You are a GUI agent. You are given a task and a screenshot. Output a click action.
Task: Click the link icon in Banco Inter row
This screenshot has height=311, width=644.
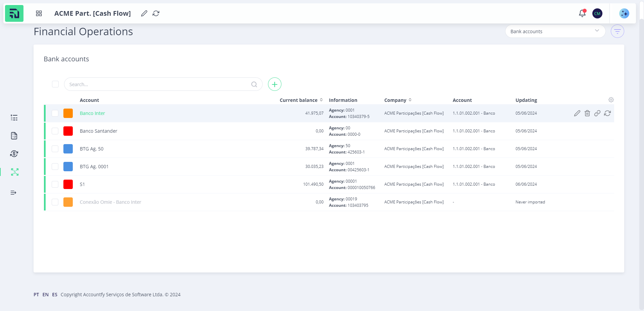point(597,113)
